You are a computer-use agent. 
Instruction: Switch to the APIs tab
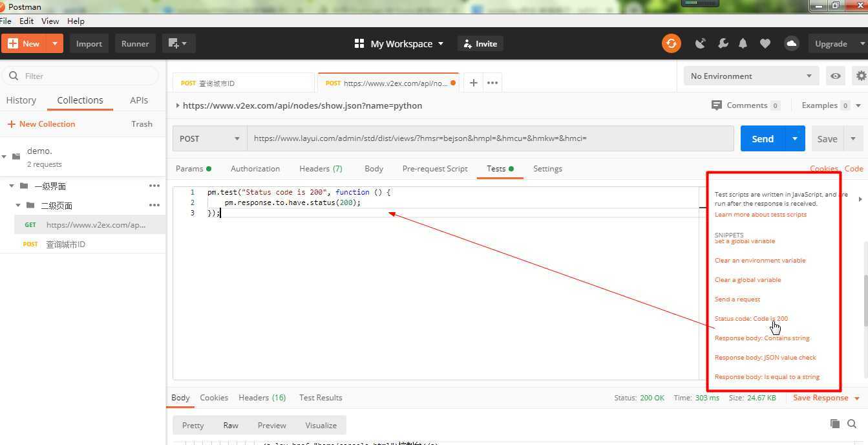click(x=139, y=100)
